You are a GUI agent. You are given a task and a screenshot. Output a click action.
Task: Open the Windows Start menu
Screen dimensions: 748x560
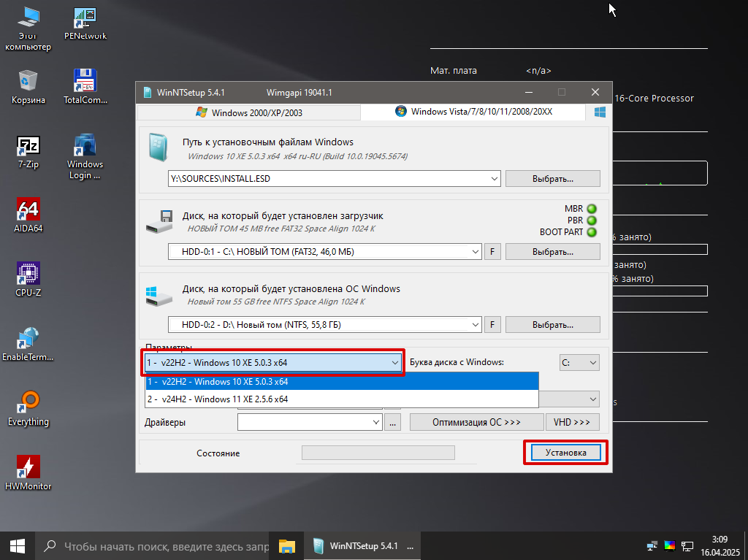pyautogui.click(x=18, y=546)
